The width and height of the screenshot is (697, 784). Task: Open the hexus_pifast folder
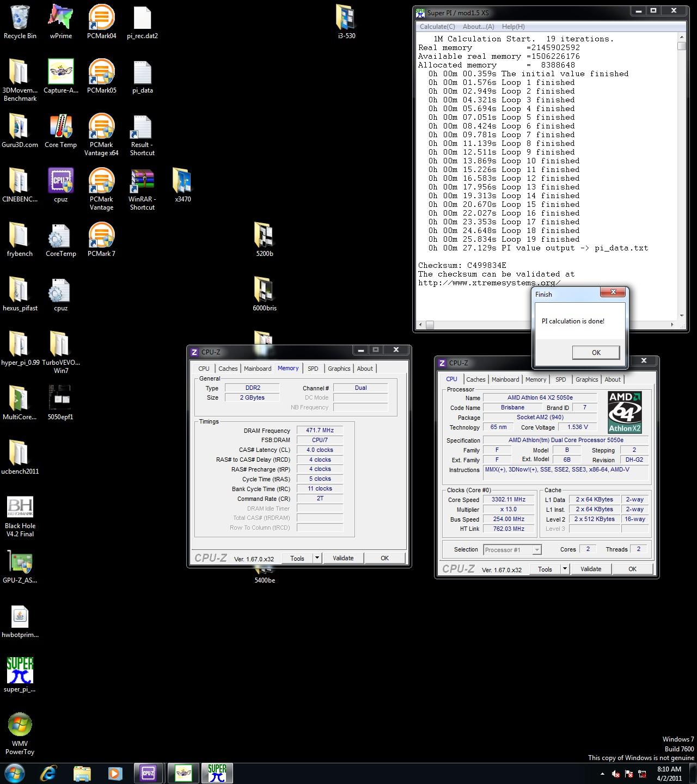(20, 294)
